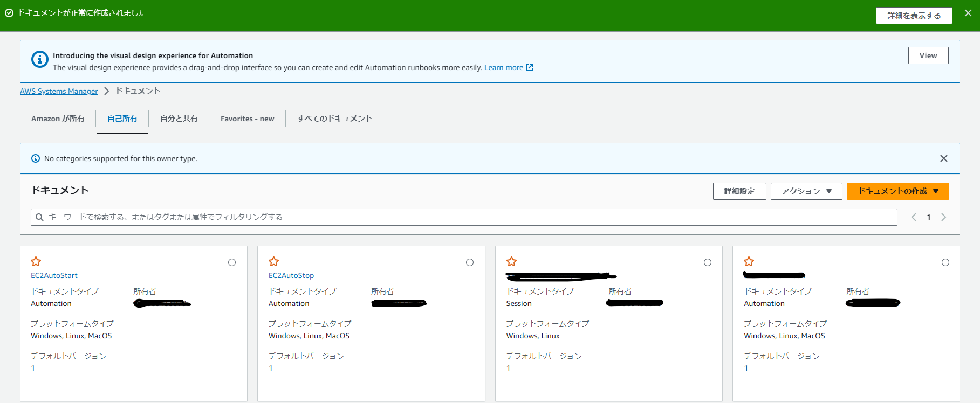Switch to the 自己所有 tab
Screen dimensions: 980x403
[122, 119]
